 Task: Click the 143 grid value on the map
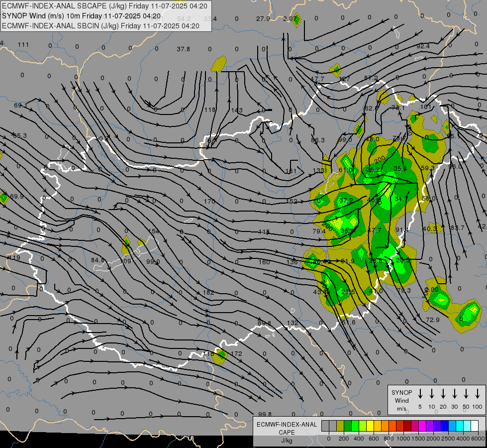coord(237,111)
